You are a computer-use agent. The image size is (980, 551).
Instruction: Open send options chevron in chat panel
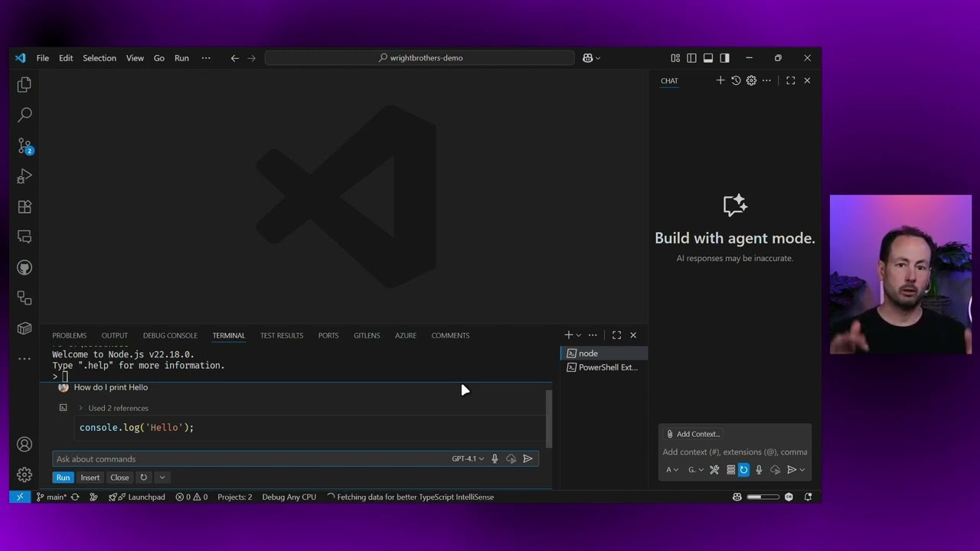coord(802,470)
